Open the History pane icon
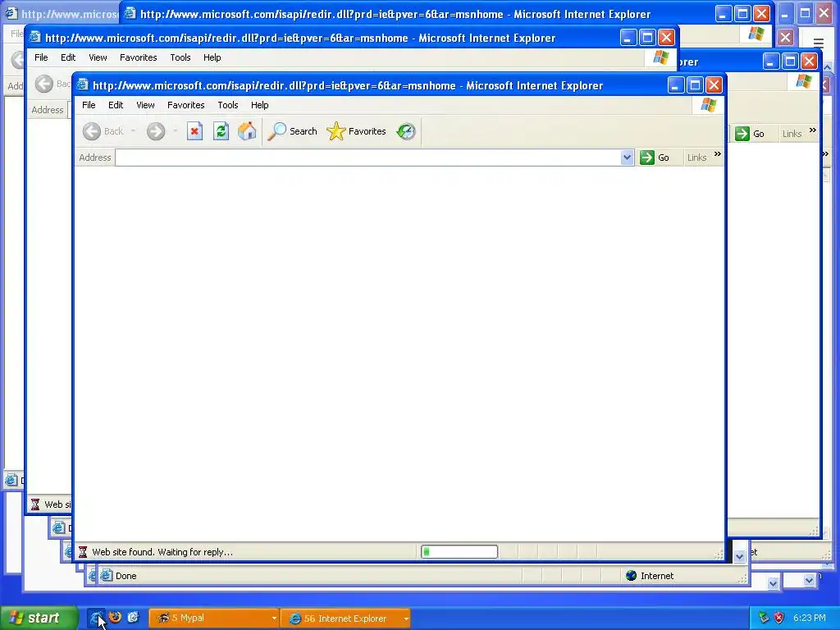The image size is (840, 630). tap(406, 131)
